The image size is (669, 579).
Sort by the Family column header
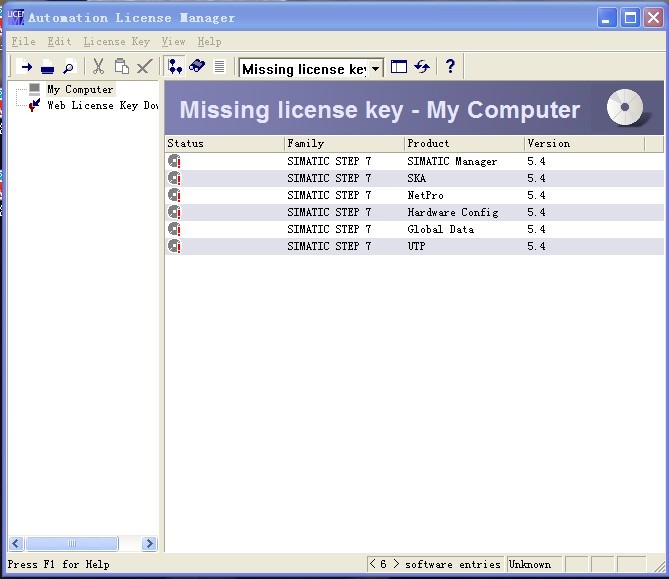point(344,144)
